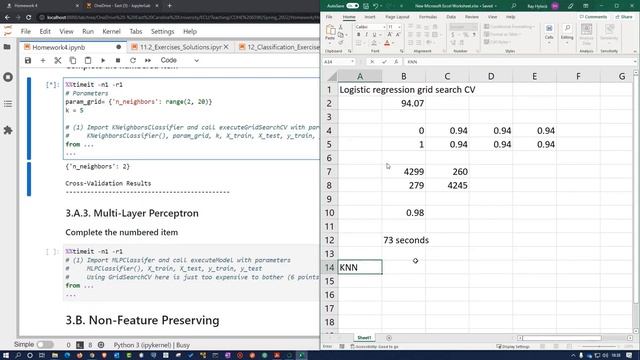The height and width of the screenshot is (360, 640).
Task: Select the Sheet1 worksheet tab
Action: point(364,338)
